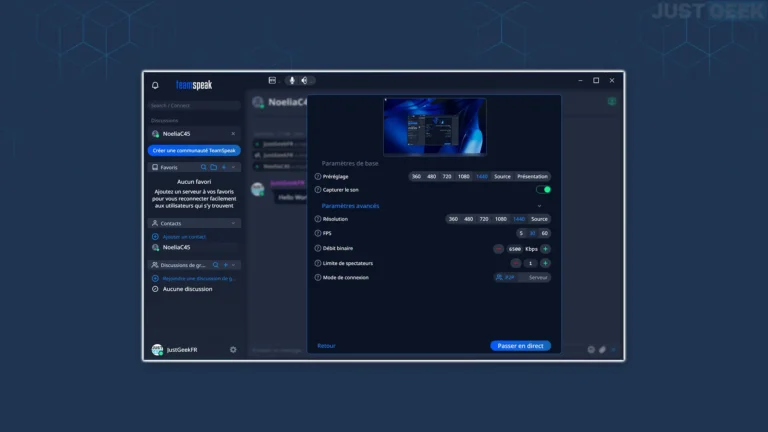Viewport: 768px width, 432px height.
Task: Select the Présentation preset
Action: [x=533, y=176]
